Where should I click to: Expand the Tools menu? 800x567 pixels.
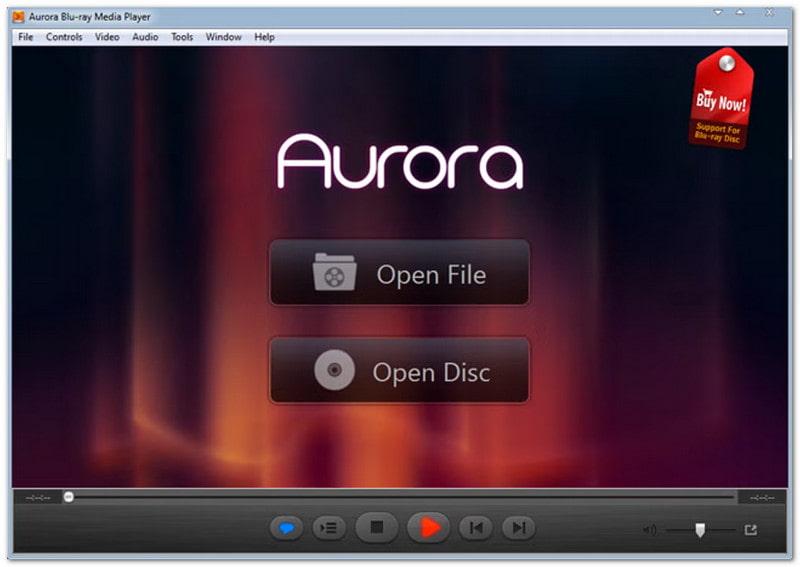[x=182, y=37]
